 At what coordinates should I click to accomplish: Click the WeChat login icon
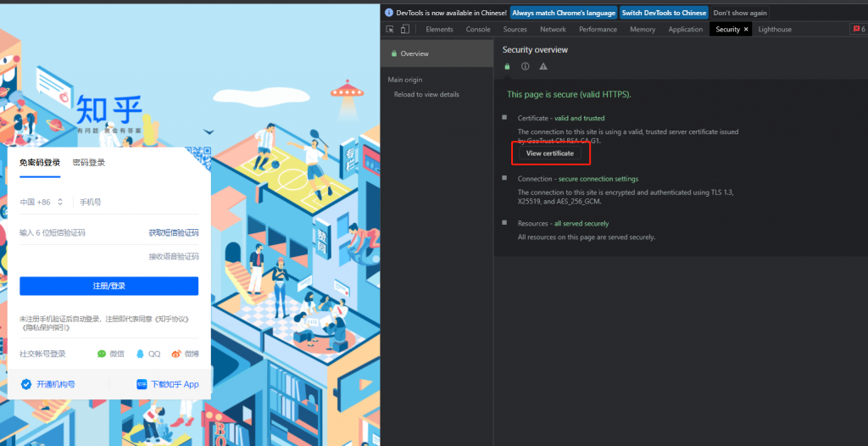(x=102, y=354)
